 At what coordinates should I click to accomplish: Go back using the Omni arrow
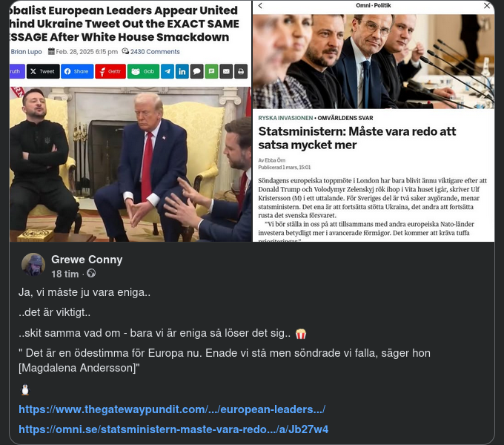coord(260,5)
